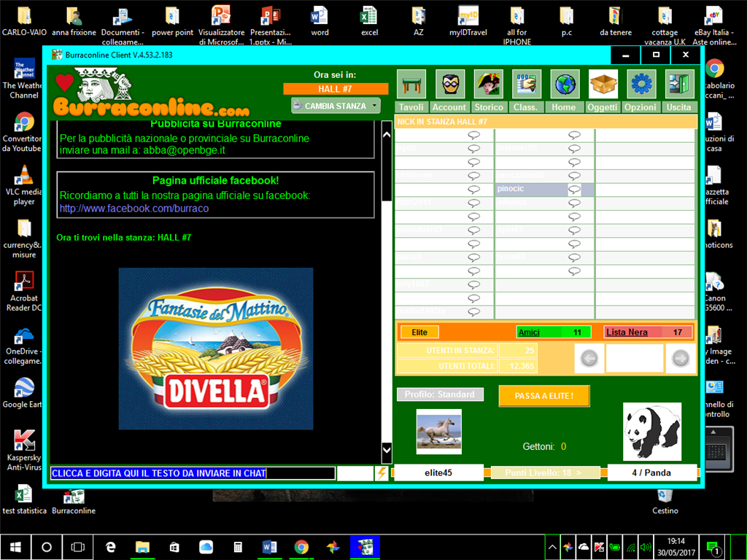This screenshot has width=747, height=560.
Task: Click the chat bubble next to fabri2011
Action: (x=473, y=203)
